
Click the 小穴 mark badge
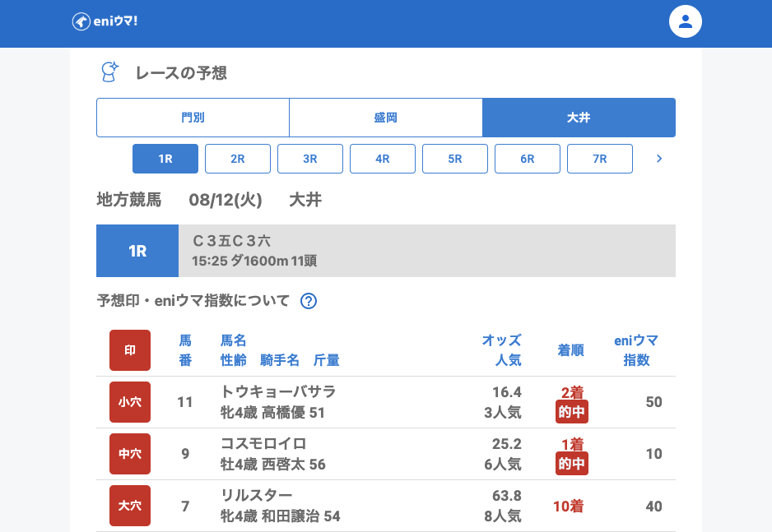130,402
